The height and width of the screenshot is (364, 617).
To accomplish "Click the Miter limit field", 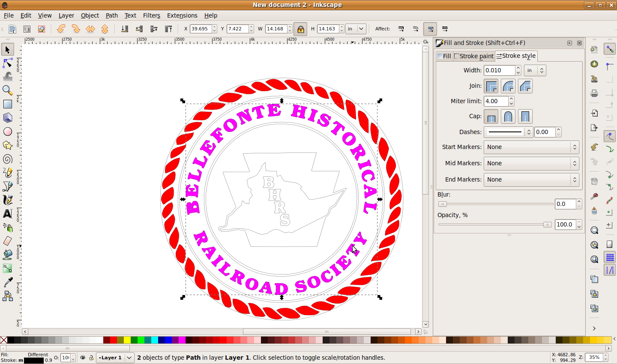I will pos(496,101).
